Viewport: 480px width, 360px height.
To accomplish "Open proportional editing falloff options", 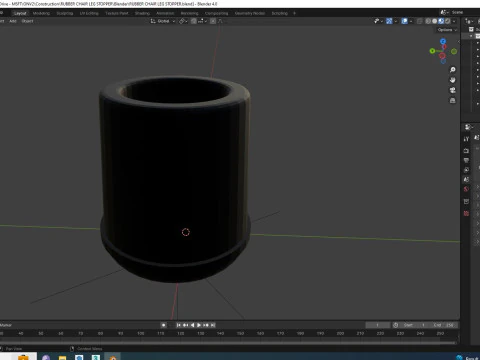I will pyautogui.click(x=221, y=21).
